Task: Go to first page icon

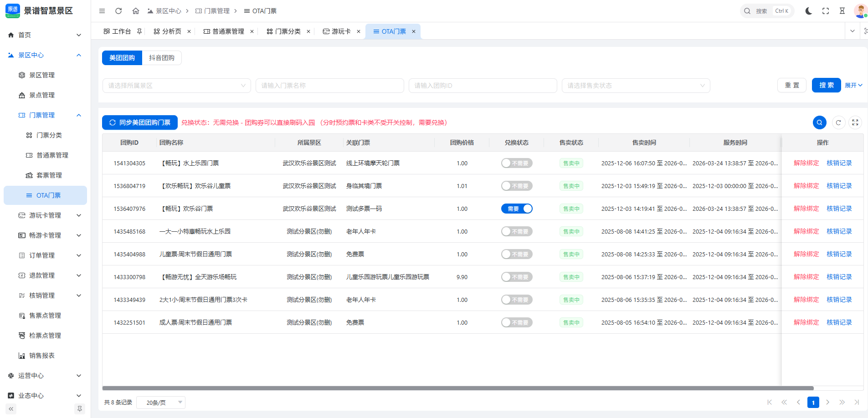Action: click(770, 402)
